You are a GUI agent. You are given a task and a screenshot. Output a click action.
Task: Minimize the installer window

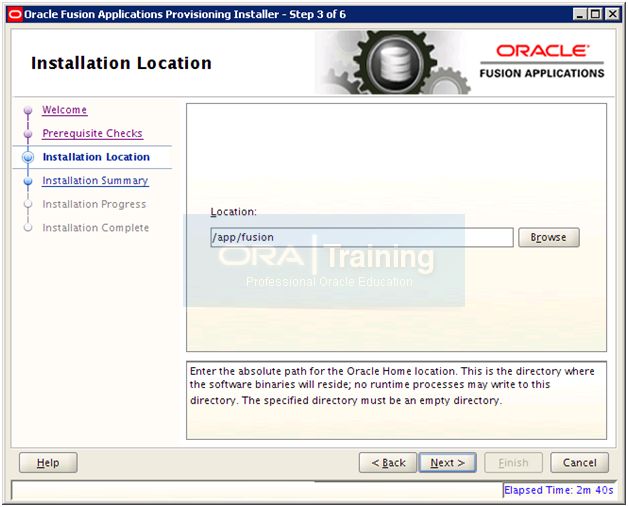[x=579, y=14]
